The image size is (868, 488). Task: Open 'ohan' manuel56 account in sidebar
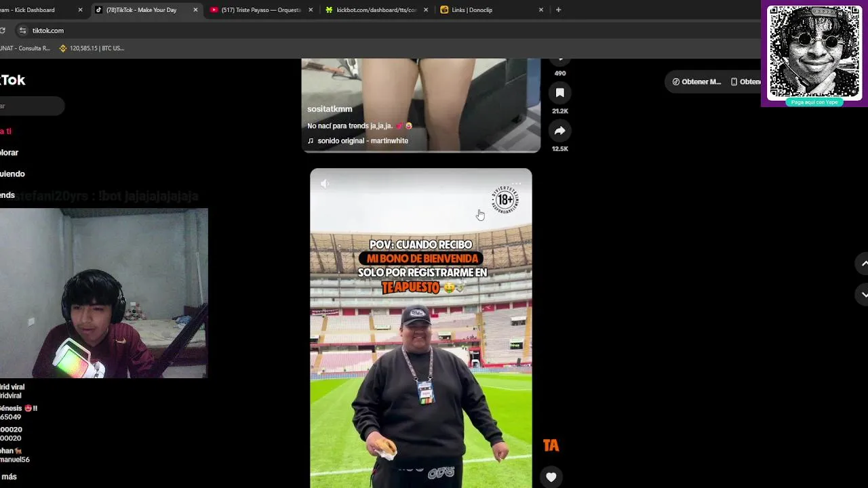[15, 455]
